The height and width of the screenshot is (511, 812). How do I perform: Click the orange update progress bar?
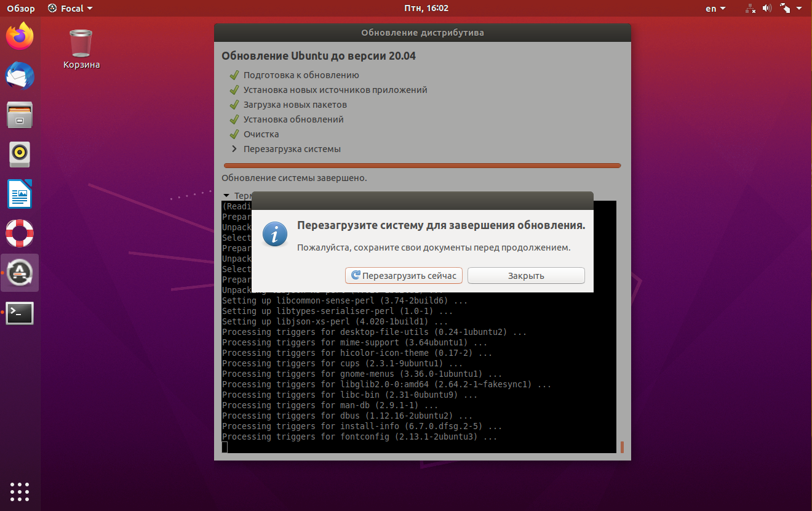tap(423, 166)
